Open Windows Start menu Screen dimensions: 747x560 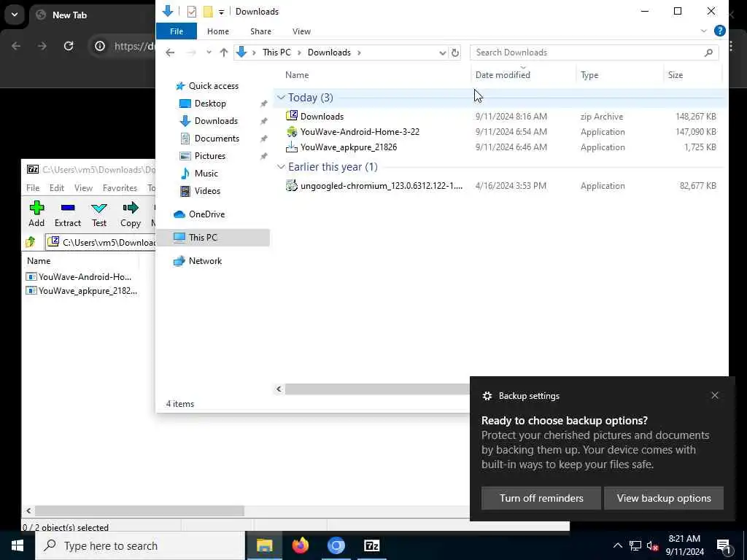[x=18, y=545]
